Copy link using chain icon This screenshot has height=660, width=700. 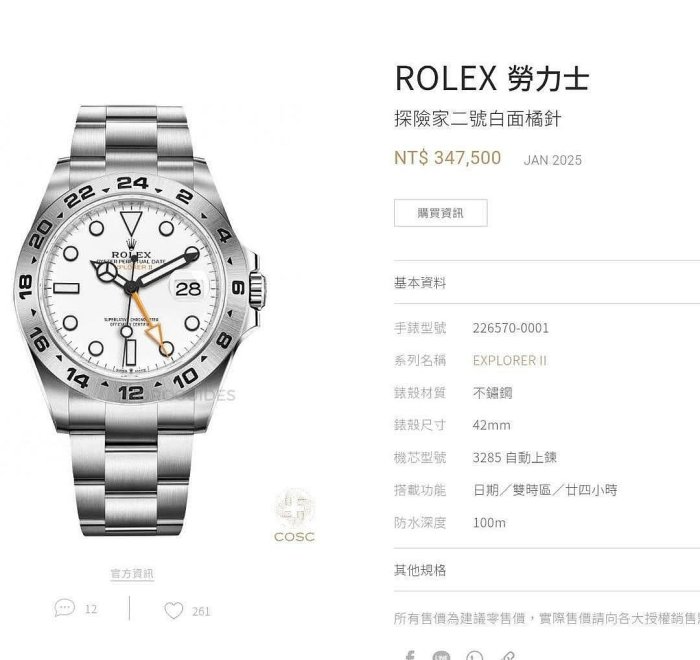coord(508,656)
